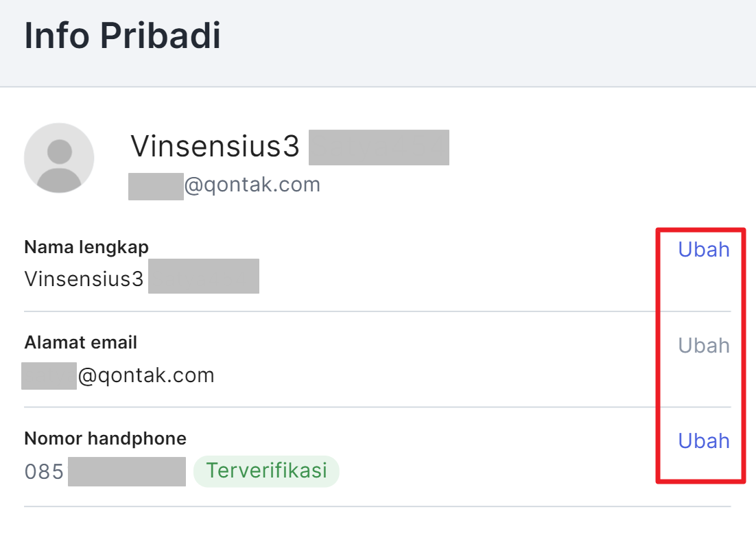
Task: Click the profile avatar placeholder icon
Action: pos(59,158)
